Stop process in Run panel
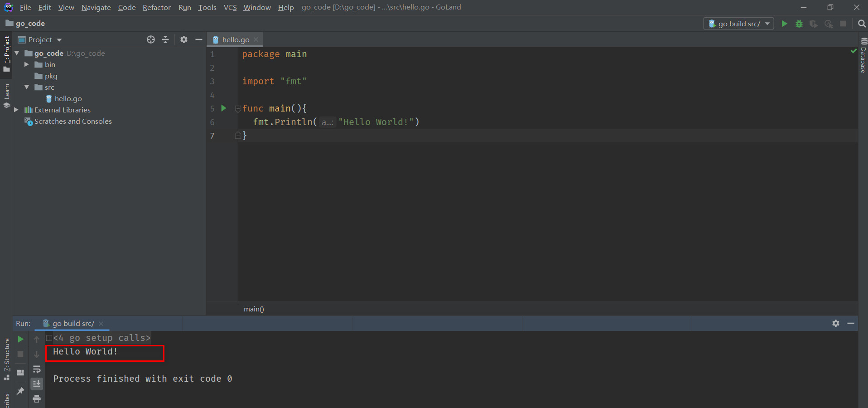This screenshot has height=408, width=868. tap(20, 354)
